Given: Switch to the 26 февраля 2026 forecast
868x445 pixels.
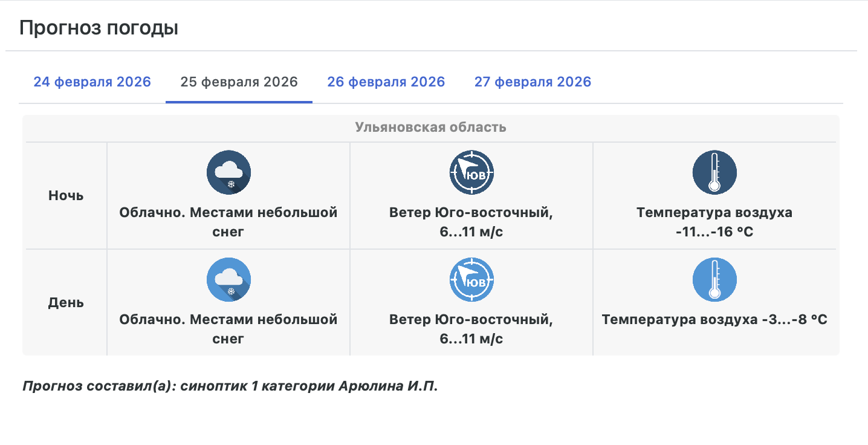Looking at the screenshot, I should (386, 82).
